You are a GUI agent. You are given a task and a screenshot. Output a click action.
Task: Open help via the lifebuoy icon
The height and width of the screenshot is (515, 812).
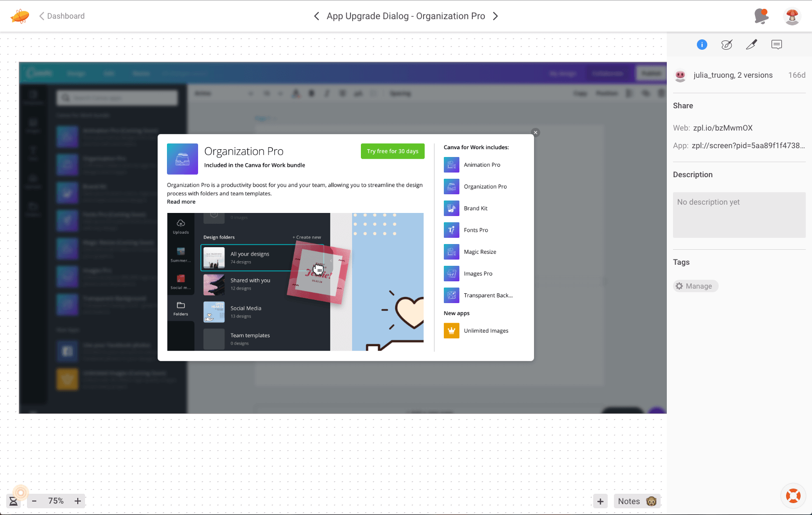pos(793,496)
